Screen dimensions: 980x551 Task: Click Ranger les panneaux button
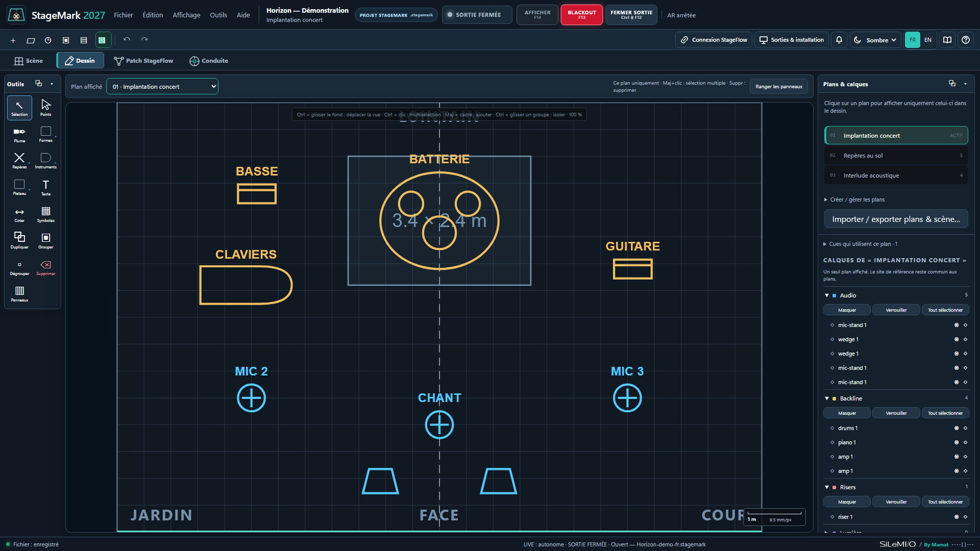coord(779,87)
